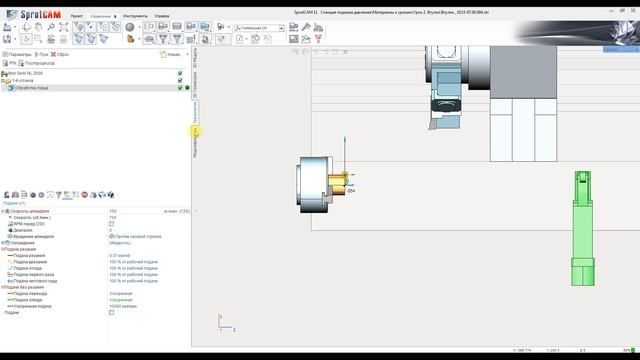Click the Пуск button
The image size is (640, 360).
pyautogui.click(x=41, y=54)
